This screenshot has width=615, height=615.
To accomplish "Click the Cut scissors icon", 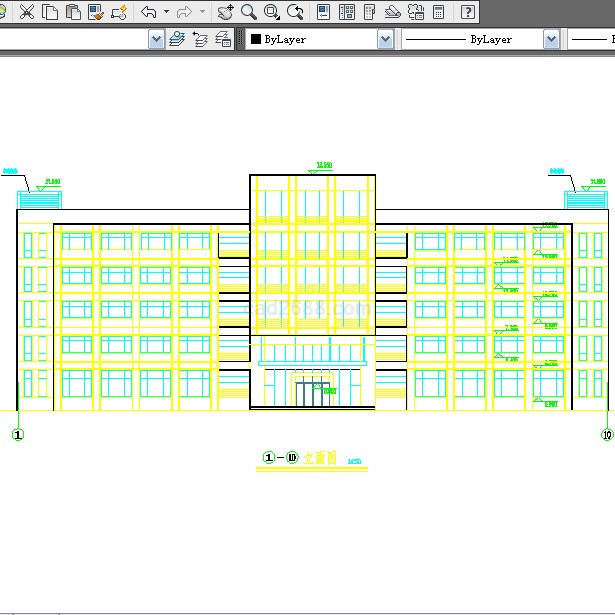I will tap(27, 12).
